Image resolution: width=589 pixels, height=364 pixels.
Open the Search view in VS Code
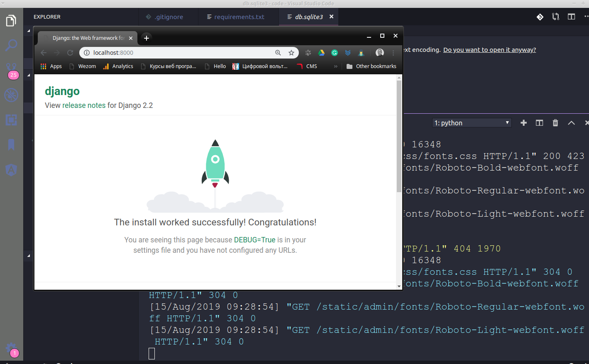click(x=11, y=45)
